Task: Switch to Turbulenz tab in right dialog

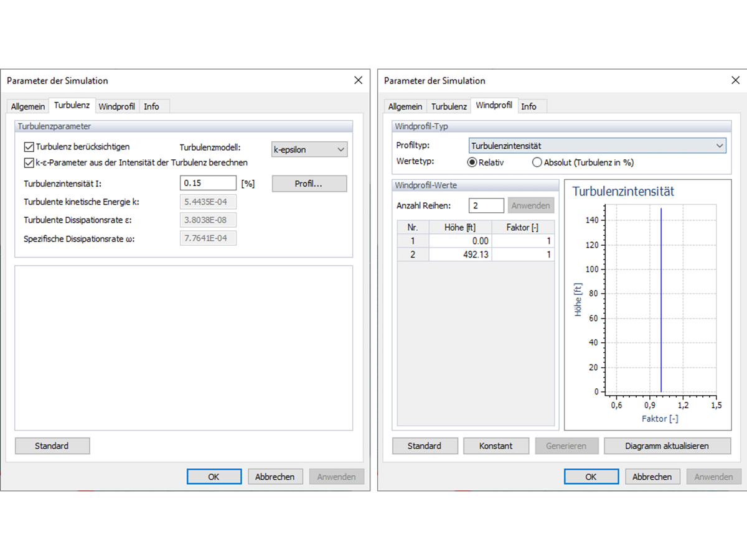Action: (449, 106)
